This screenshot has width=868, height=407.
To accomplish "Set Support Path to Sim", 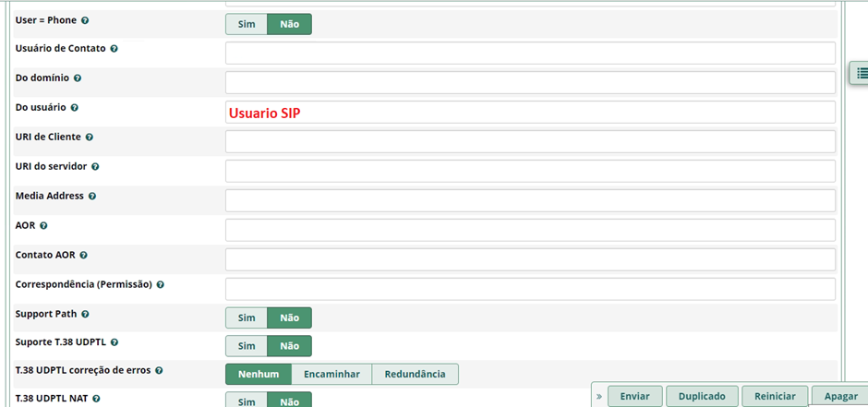I will [x=247, y=317].
